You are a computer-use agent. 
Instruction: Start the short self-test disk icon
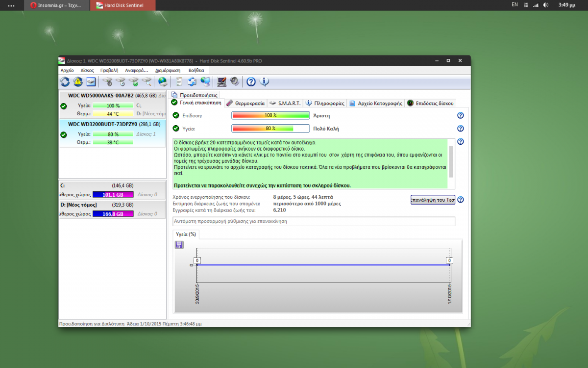[x=107, y=82]
